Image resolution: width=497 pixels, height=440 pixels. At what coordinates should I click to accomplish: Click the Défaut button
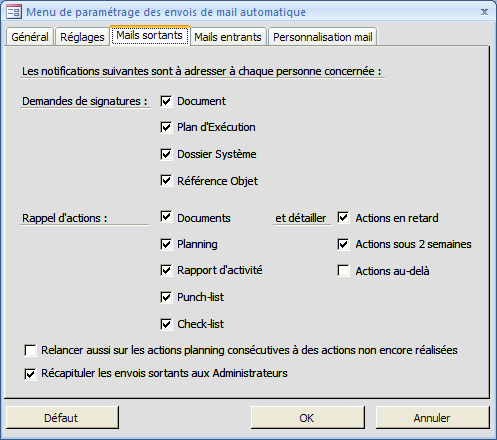tap(62, 417)
